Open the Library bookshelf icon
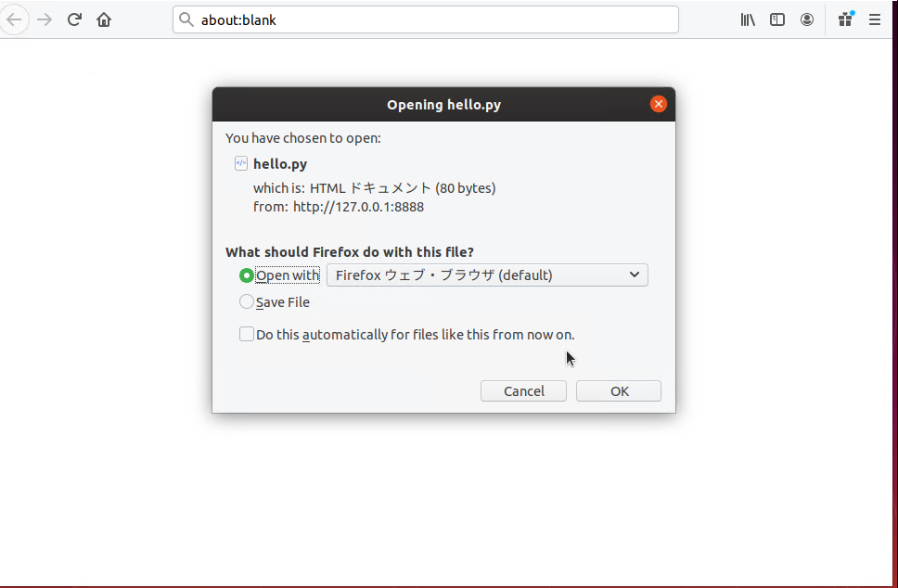 [748, 20]
